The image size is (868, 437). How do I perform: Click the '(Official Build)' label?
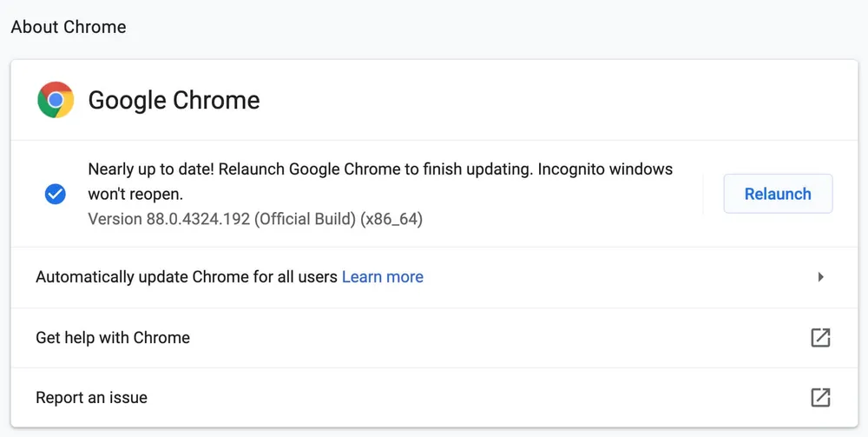pyautogui.click(x=305, y=219)
